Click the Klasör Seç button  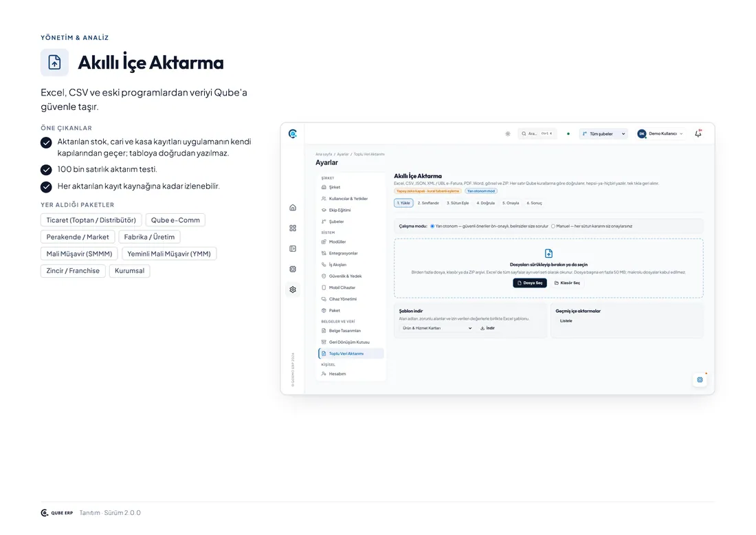pyautogui.click(x=568, y=283)
